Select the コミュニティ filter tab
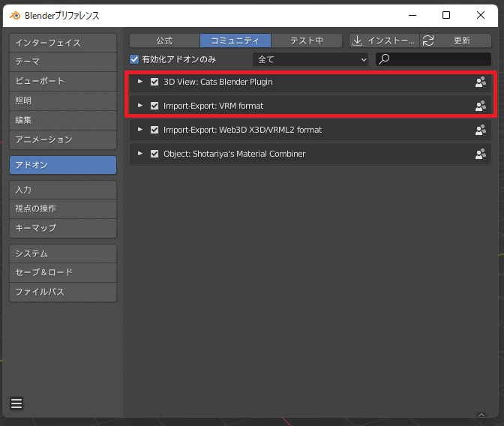504x426 pixels. 235,40
